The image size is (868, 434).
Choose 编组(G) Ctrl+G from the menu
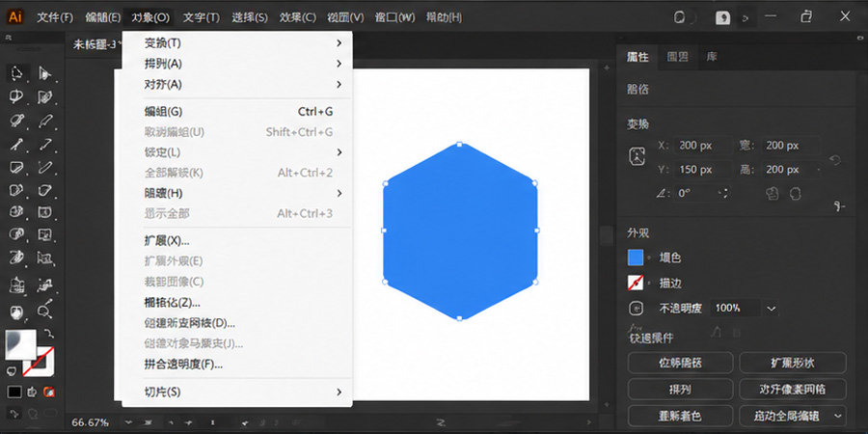(x=238, y=111)
